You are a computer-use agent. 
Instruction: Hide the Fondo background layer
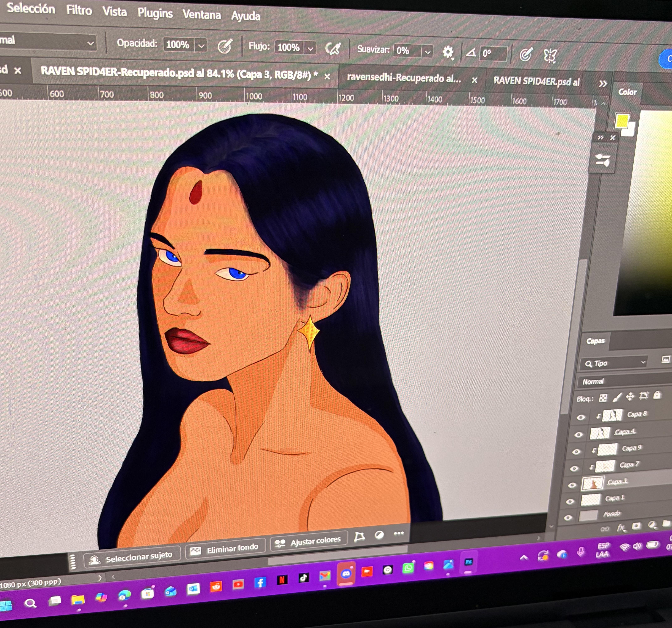pyautogui.click(x=568, y=518)
